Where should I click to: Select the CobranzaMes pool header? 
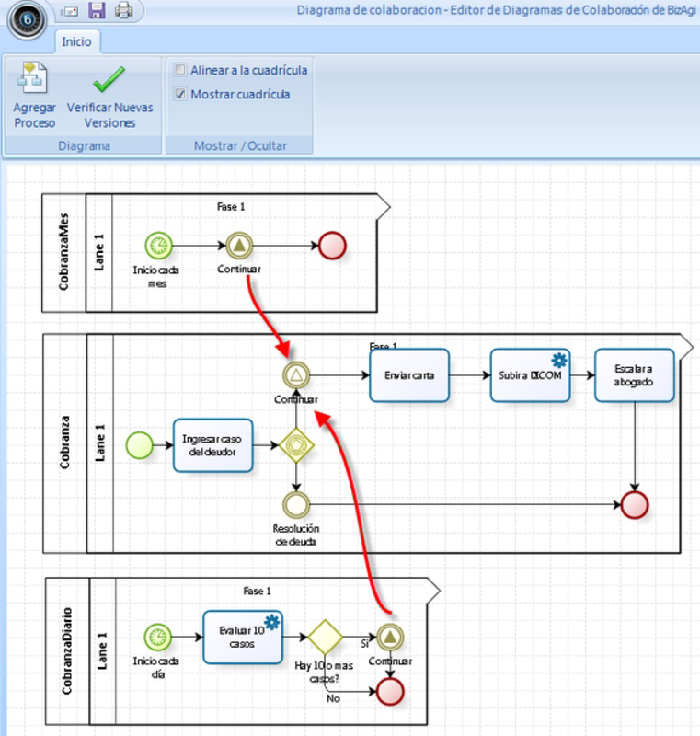point(63,252)
